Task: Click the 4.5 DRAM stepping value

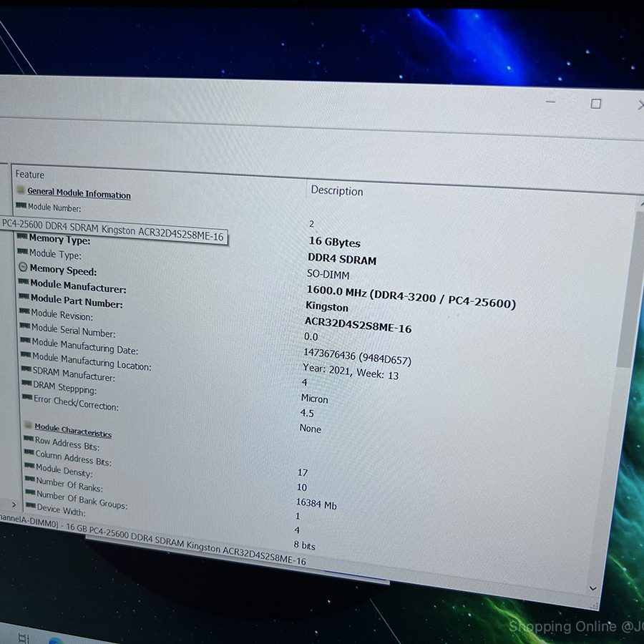Action: pos(307,413)
